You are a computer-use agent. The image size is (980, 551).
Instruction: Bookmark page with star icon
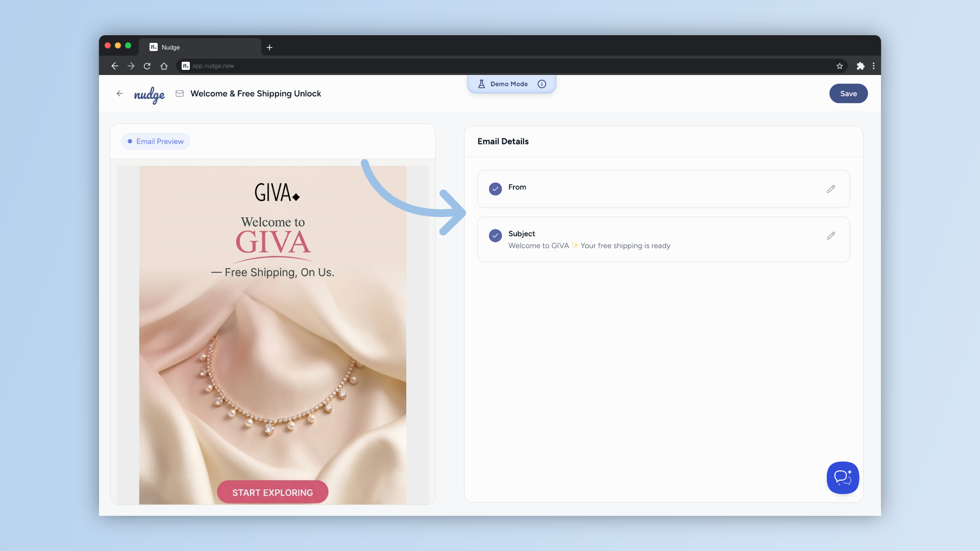click(840, 66)
